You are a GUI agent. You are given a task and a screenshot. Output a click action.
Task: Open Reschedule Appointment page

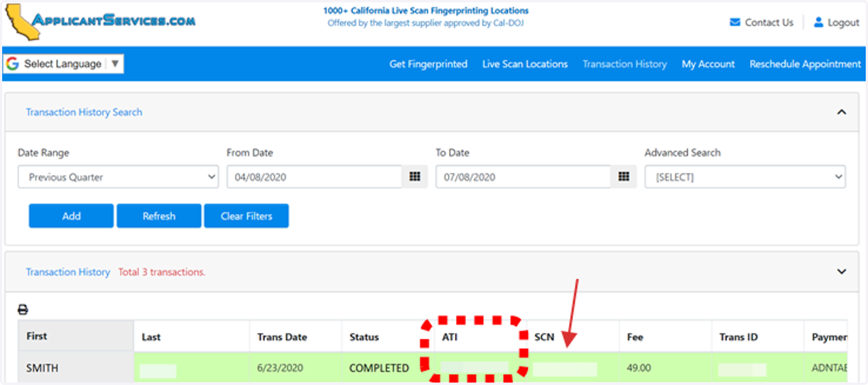[x=805, y=64]
